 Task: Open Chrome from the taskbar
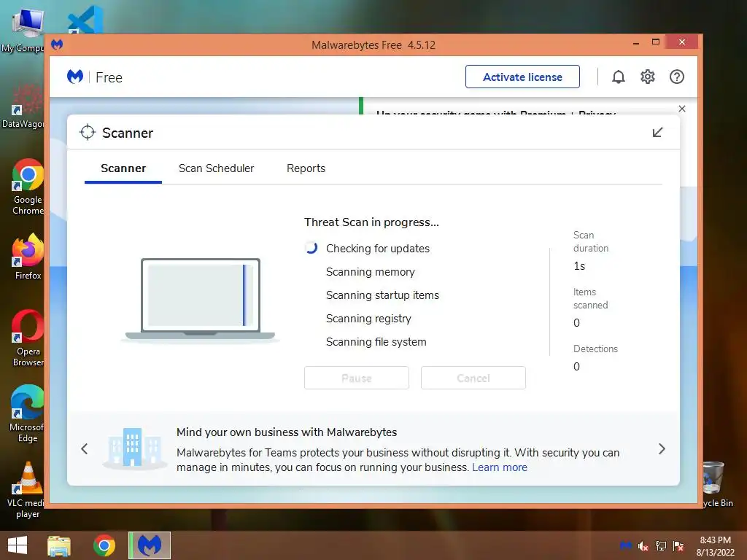click(104, 545)
